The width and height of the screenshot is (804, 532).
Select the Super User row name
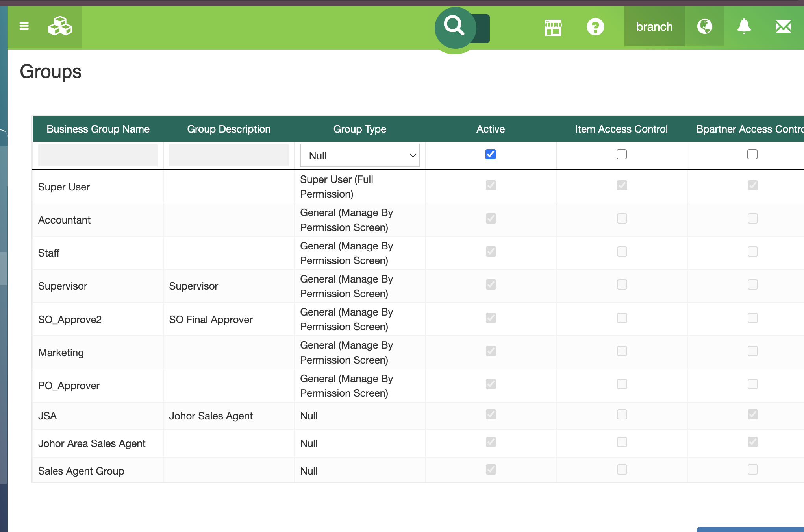pos(64,187)
